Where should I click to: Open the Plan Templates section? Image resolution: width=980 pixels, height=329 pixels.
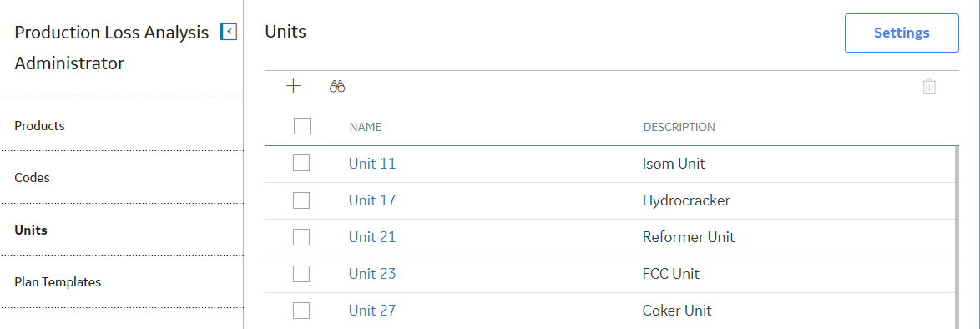58,282
